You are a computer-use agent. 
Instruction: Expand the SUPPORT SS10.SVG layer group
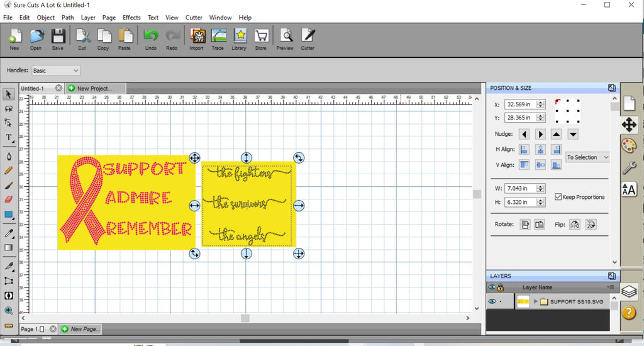[536, 301]
